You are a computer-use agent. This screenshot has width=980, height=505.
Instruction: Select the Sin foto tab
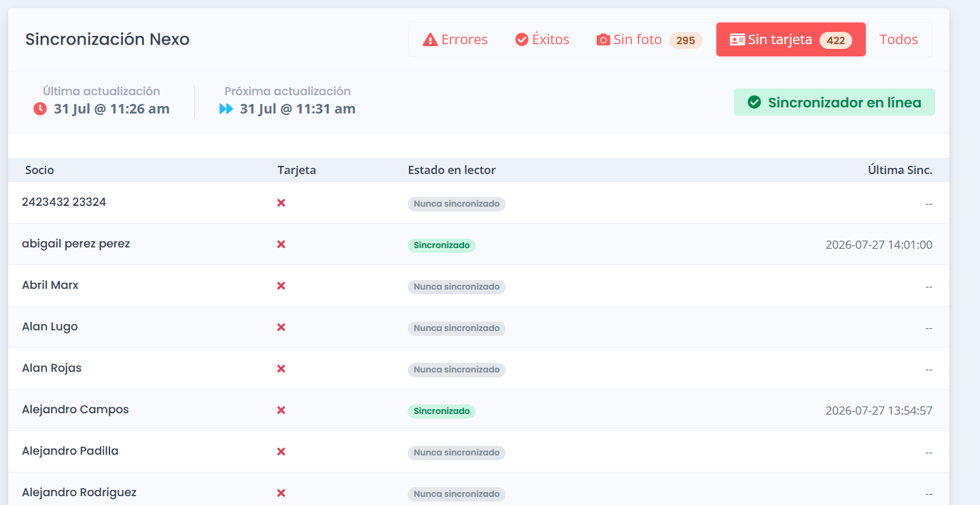(x=649, y=39)
